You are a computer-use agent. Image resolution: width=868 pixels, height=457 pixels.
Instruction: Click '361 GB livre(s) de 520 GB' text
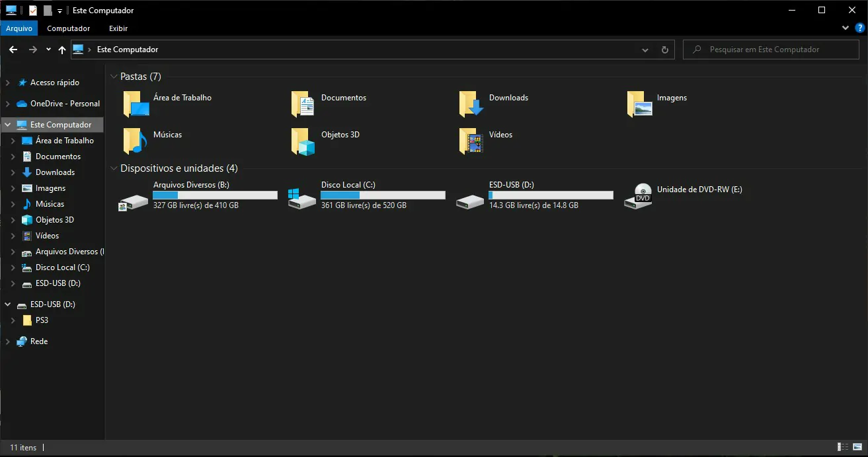(364, 205)
